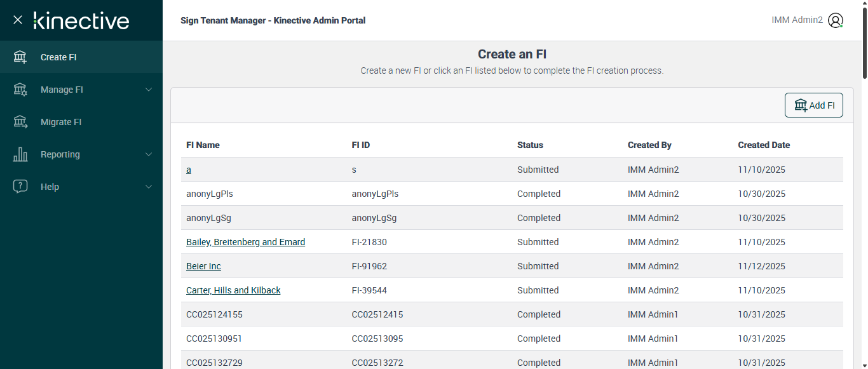This screenshot has height=369, width=868.
Task: Close the sidebar with the X icon
Action: tap(18, 20)
